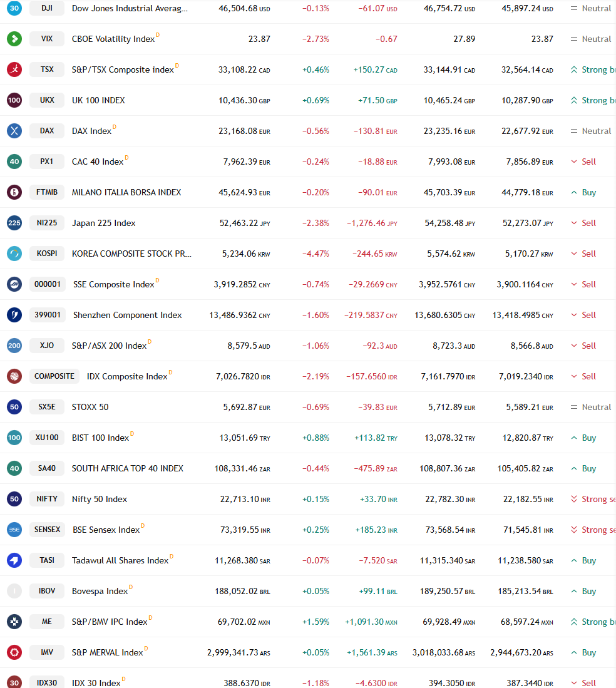Screen dimensions: 616x688
Task: Click the CAC 40 logo icon
Action: click(x=14, y=162)
